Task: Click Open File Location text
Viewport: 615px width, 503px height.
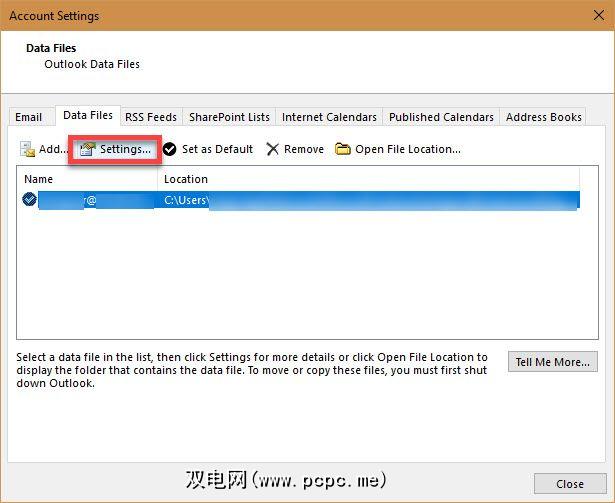Action: point(408,149)
